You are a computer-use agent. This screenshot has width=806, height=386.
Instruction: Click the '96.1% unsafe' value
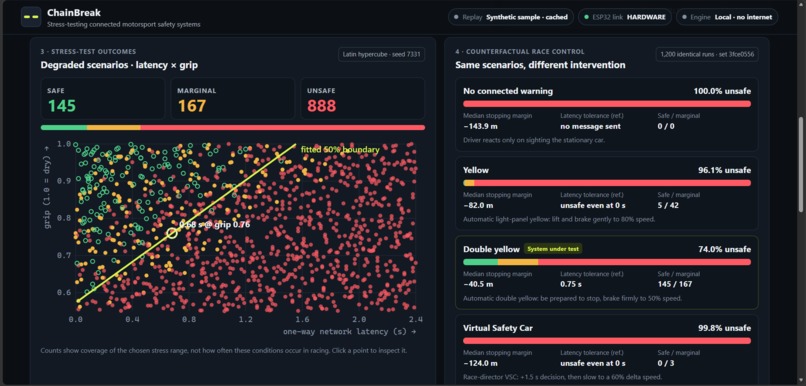[724, 170]
